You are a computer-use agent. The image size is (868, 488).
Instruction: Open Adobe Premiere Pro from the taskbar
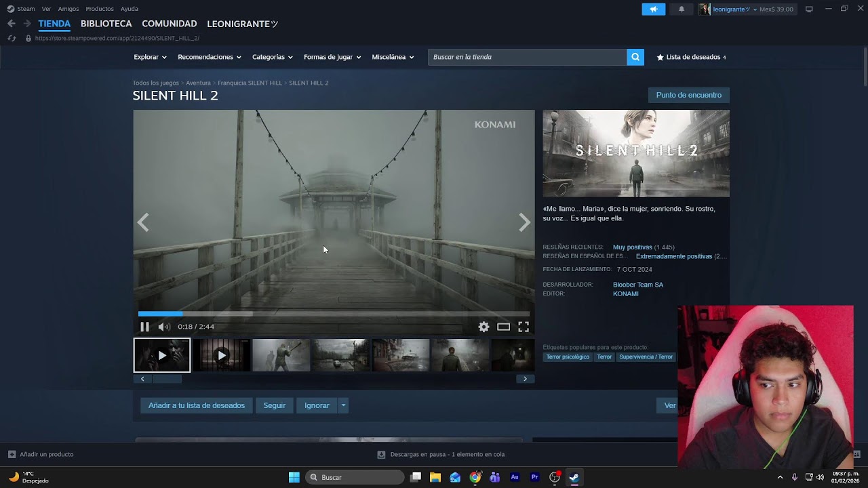coord(534,477)
